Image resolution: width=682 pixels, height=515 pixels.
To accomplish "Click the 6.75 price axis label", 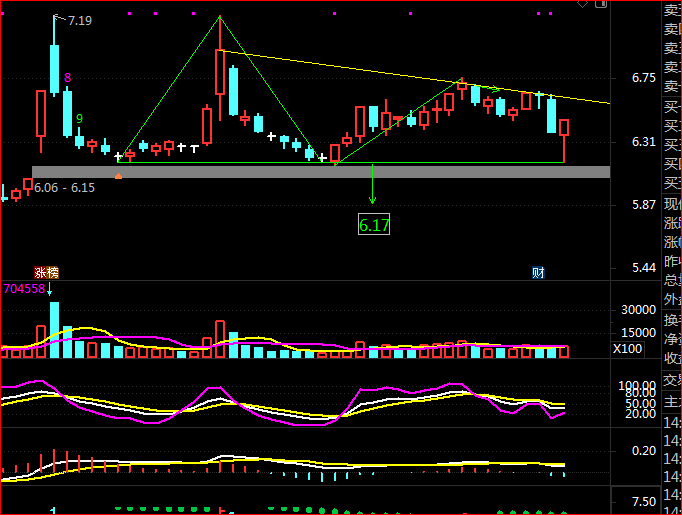I will (644, 78).
